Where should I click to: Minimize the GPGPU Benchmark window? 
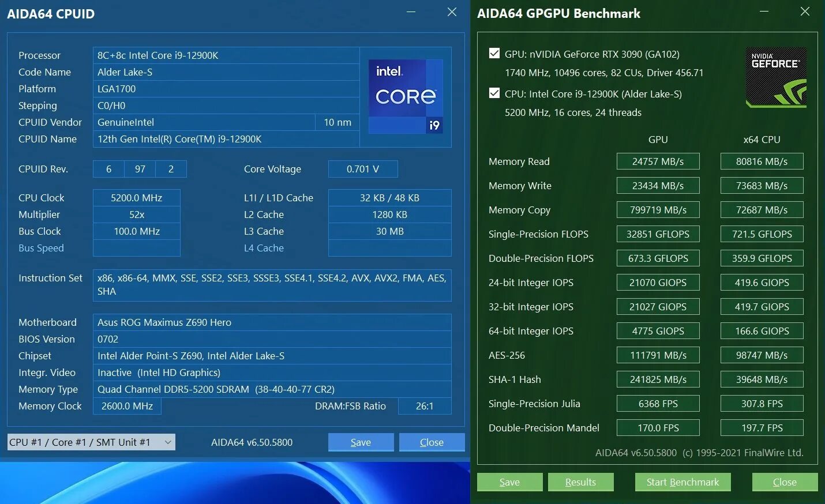(764, 12)
